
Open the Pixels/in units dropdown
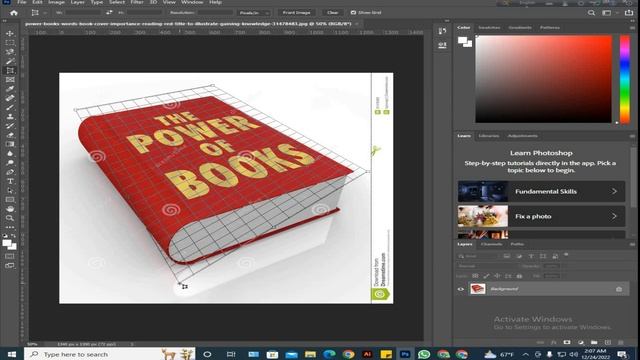pos(254,13)
